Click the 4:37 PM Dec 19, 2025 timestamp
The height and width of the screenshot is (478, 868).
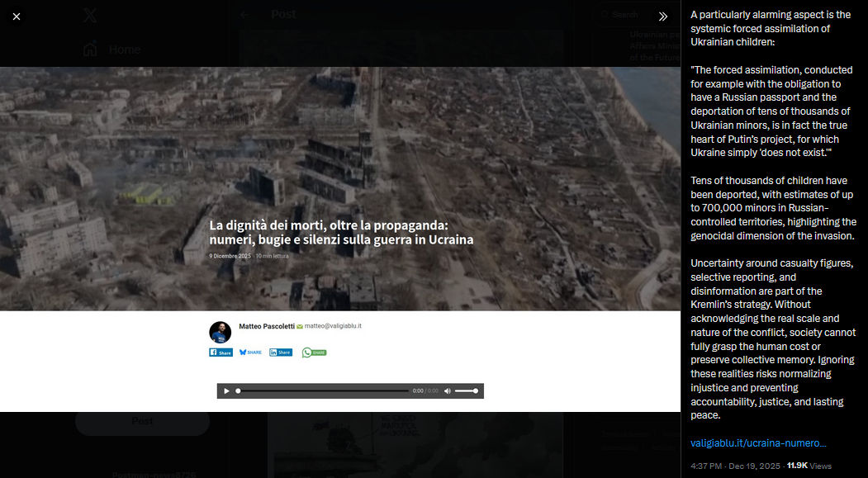coord(735,466)
